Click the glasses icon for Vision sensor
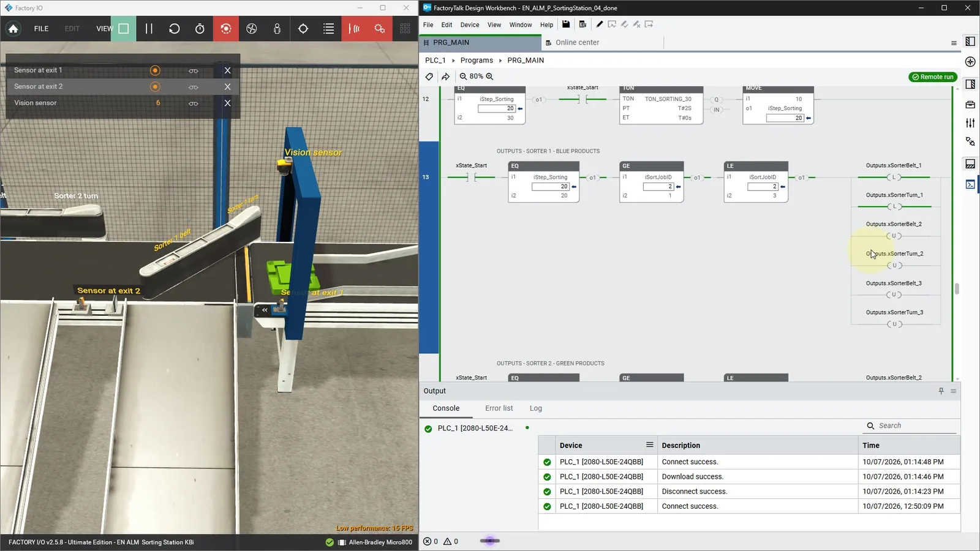The width and height of the screenshot is (980, 551). [194, 103]
